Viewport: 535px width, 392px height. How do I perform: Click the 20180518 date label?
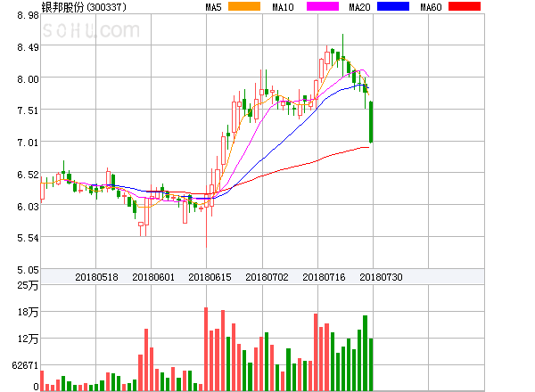pos(96,277)
